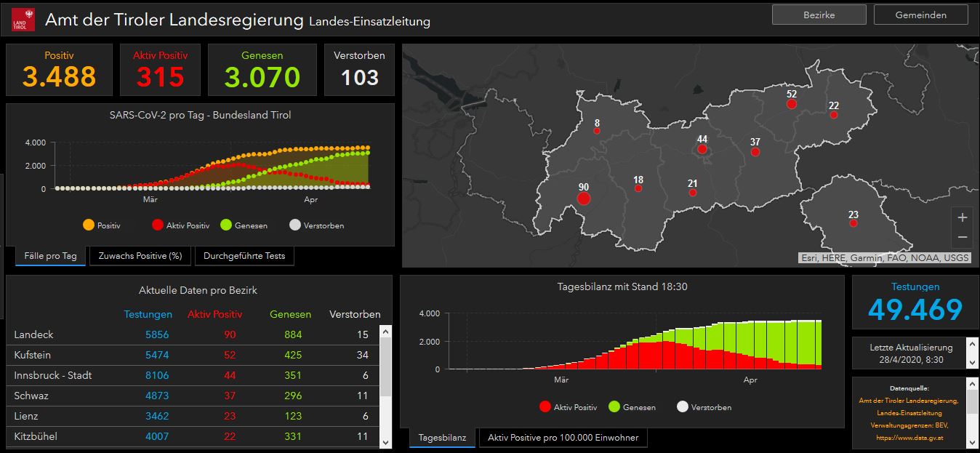Viewport: 980px width, 453px height.
Task: Click scroll-up arrow of Datenquelle panel
Action: 973,382
